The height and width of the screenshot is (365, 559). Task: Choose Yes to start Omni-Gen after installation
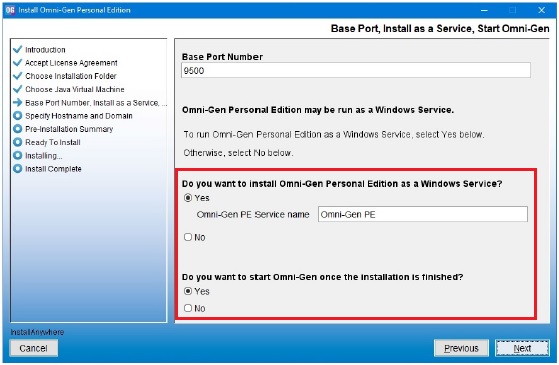coord(188,291)
